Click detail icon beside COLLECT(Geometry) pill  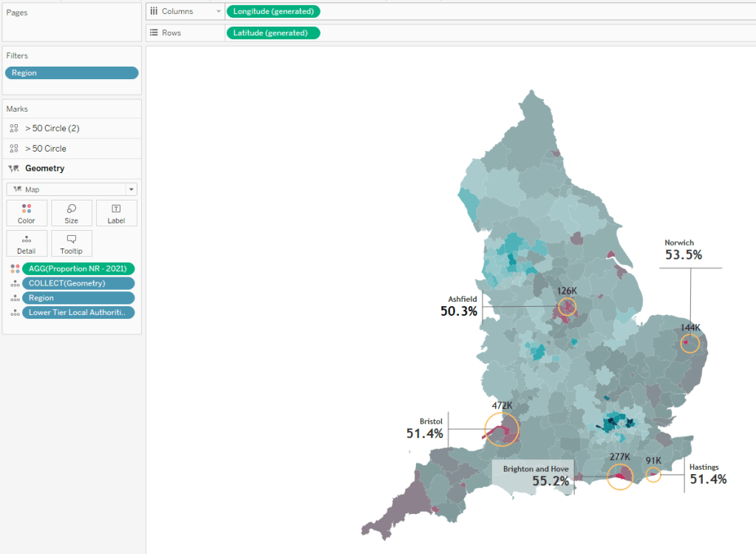tap(15, 283)
